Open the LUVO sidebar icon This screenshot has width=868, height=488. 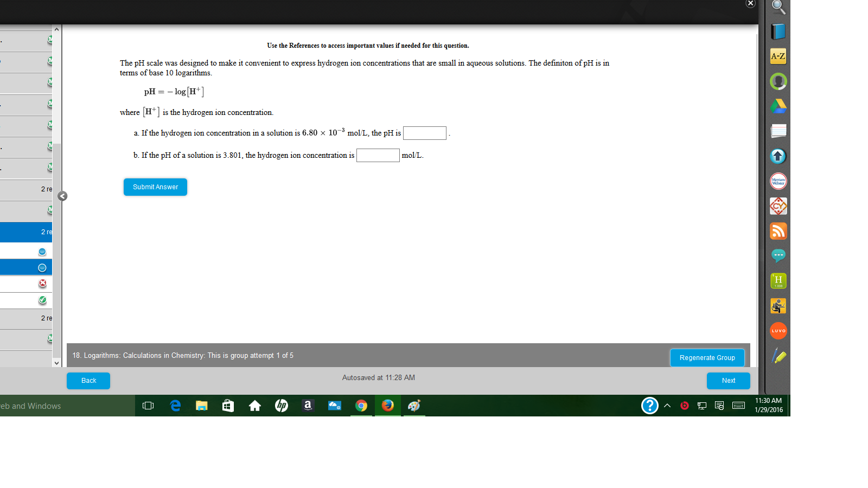[778, 331]
